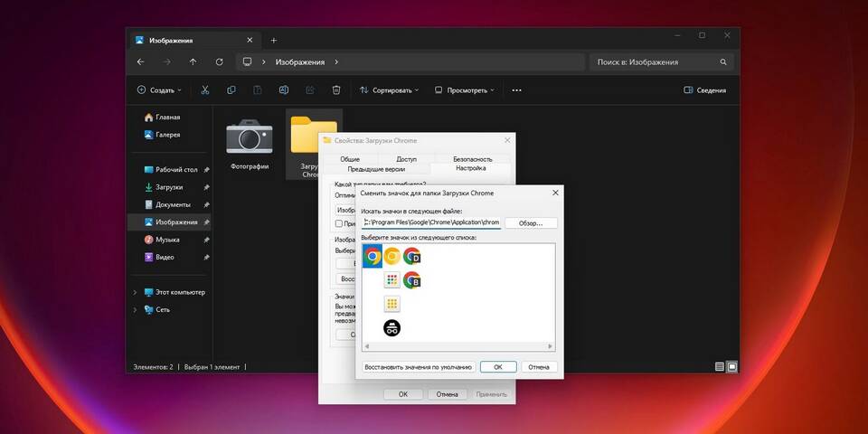Click chevron before Изображения in address bar
This screenshot has width=868, height=434.
click(264, 62)
